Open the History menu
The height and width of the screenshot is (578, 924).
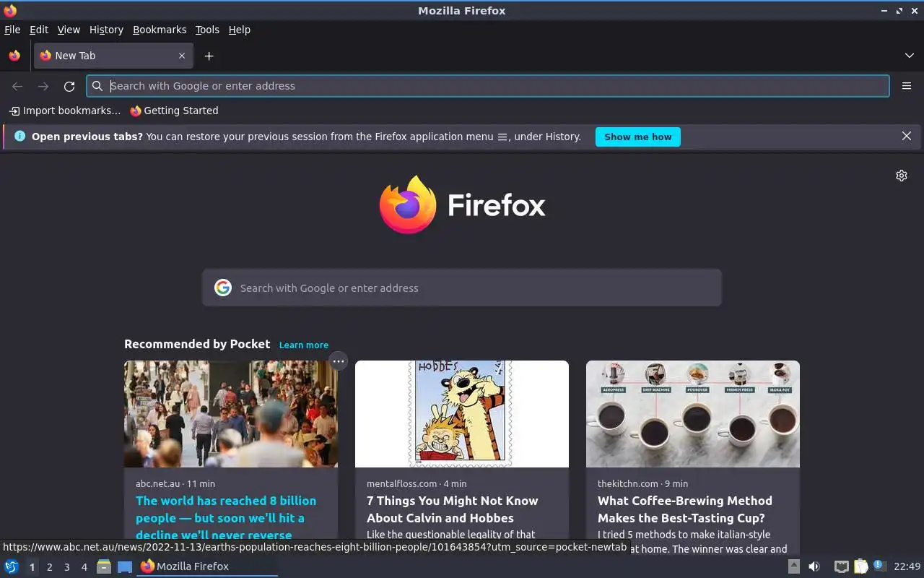pyautogui.click(x=106, y=30)
